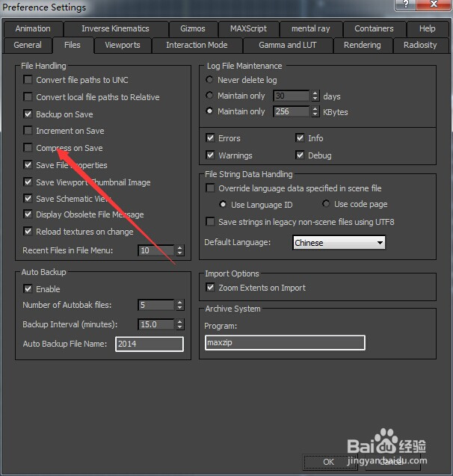Click the Recent Files in File Menu field
The width and height of the screenshot is (453, 476).
pyautogui.click(x=156, y=250)
